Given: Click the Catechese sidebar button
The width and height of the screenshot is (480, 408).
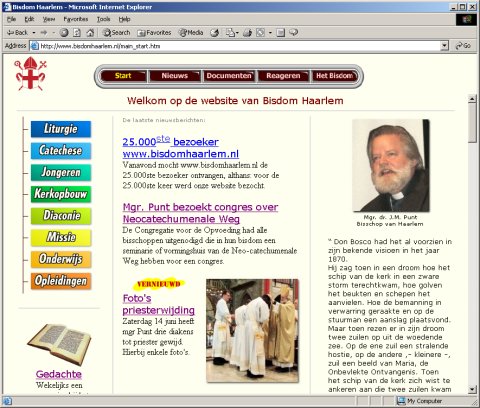Looking at the screenshot, I should point(61,151).
